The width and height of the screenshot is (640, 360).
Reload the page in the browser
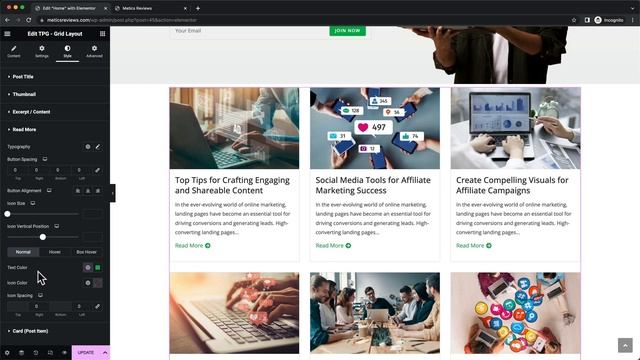29,20
